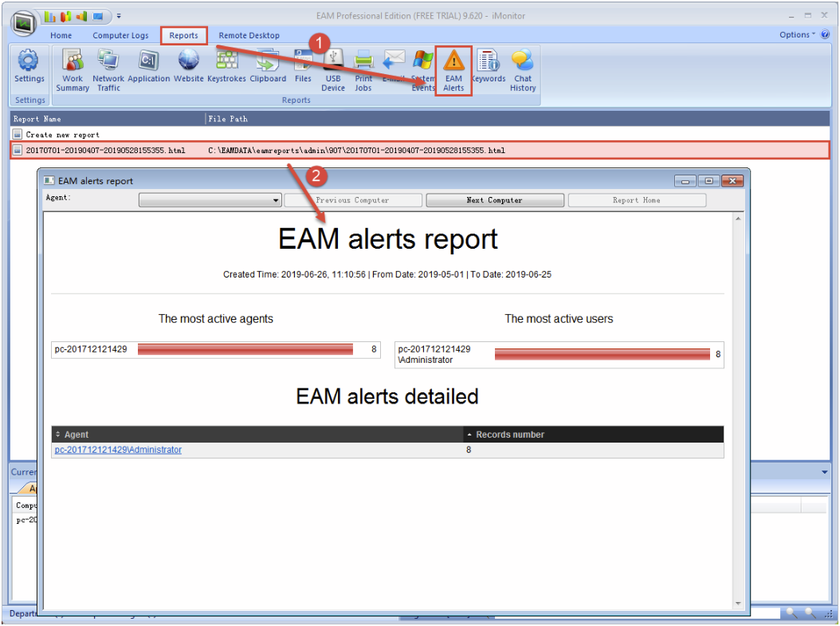Image resolution: width=840 pixels, height=626 pixels.
Task: Click the Previous Computer button
Action: click(x=352, y=200)
